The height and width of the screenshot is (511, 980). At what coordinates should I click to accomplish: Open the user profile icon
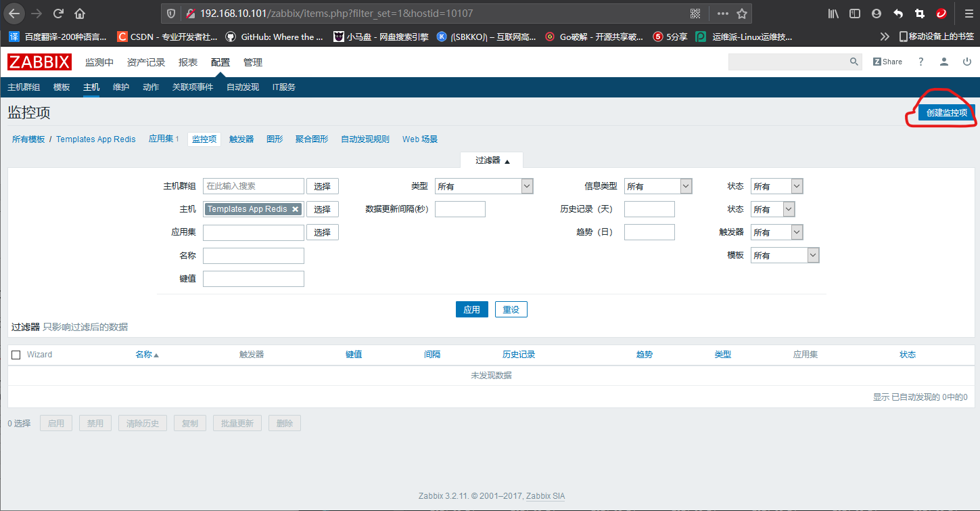click(x=944, y=62)
